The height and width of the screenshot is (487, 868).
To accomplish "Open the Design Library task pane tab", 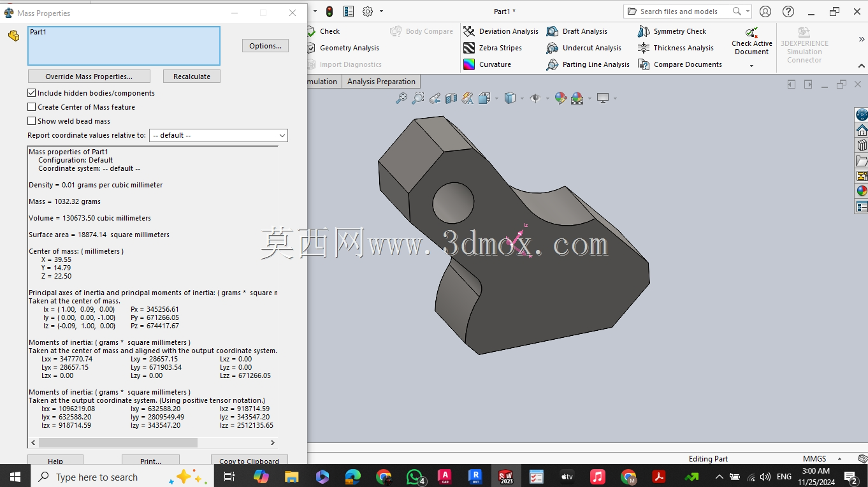I will pyautogui.click(x=862, y=145).
